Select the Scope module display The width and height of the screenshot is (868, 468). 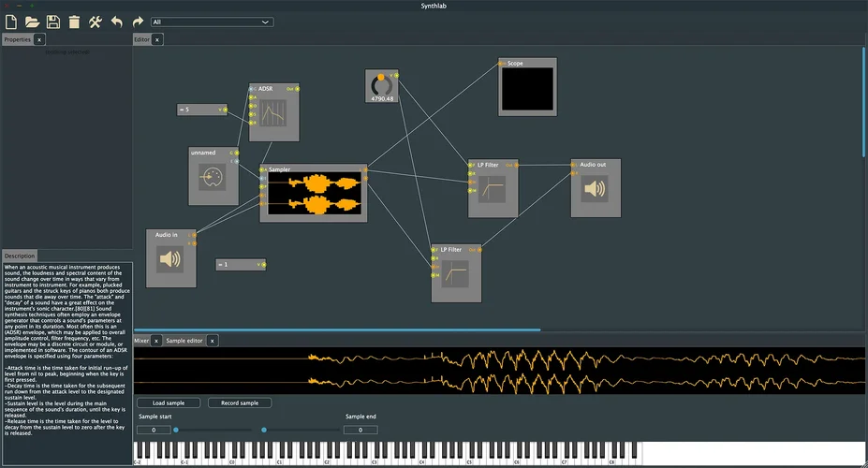(527, 89)
